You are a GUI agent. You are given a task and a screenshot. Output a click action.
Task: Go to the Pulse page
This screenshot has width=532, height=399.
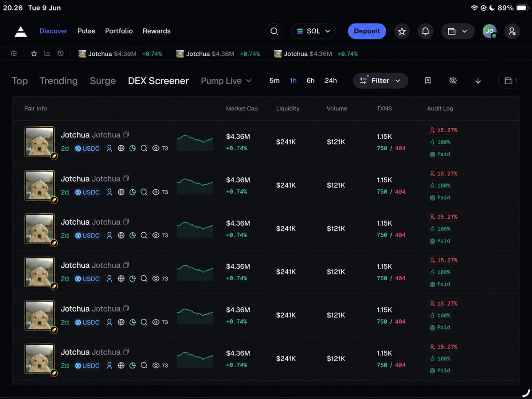pos(86,31)
